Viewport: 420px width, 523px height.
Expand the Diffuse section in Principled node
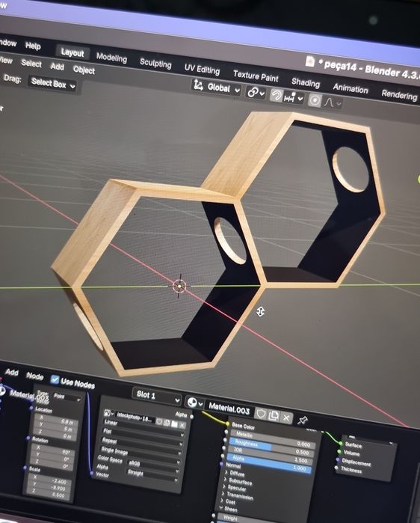[x=235, y=473]
